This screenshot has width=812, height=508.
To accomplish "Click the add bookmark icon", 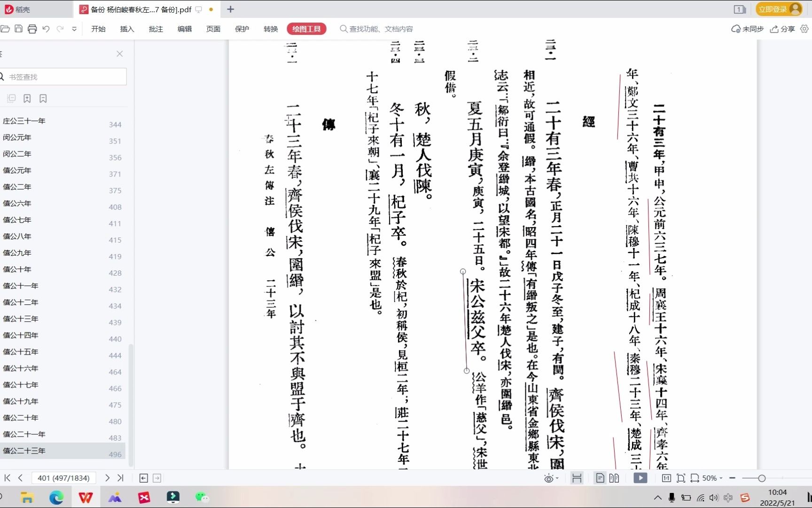I will 27,98.
